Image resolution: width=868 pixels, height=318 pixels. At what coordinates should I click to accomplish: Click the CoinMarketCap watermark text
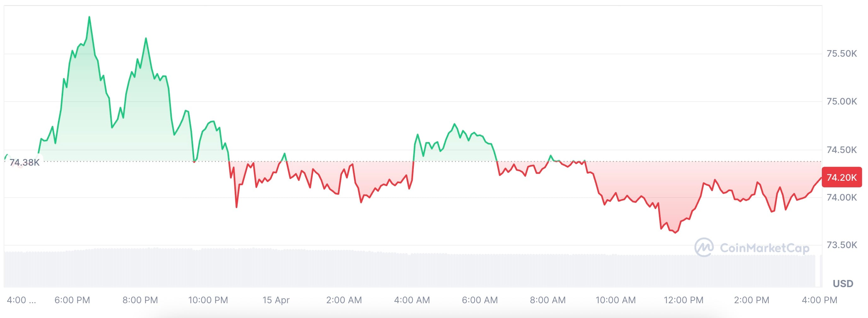pyautogui.click(x=764, y=248)
